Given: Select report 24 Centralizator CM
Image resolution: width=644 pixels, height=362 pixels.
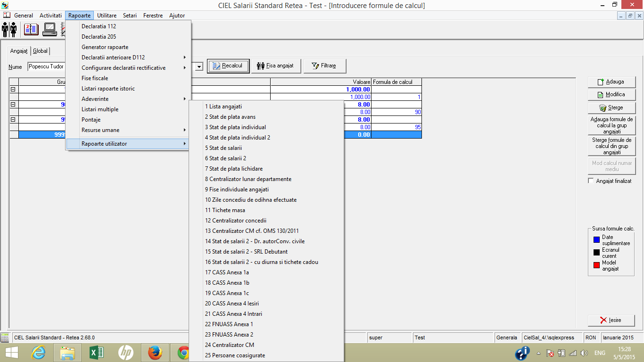Looking at the screenshot, I should pos(266,345).
